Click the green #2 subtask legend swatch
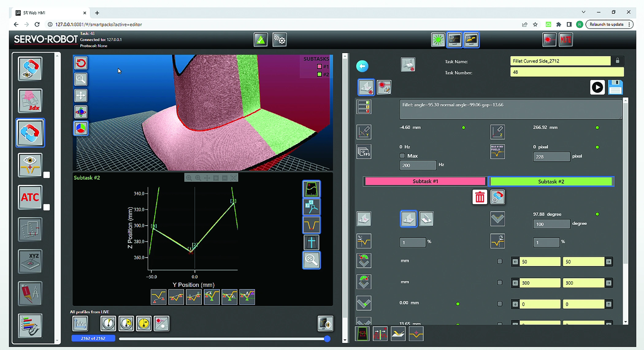644x350 pixels. (319, 74)
